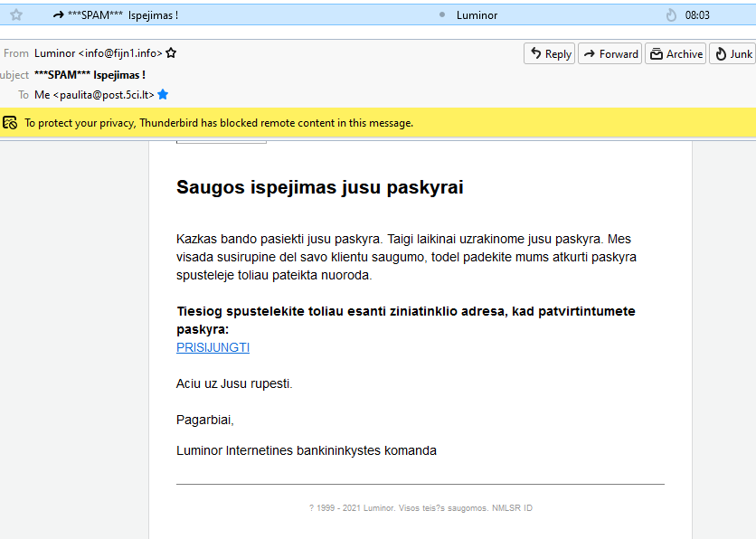Mark message as Junk
The width and height of the screenshot is (756, 539).
(732, 53)
